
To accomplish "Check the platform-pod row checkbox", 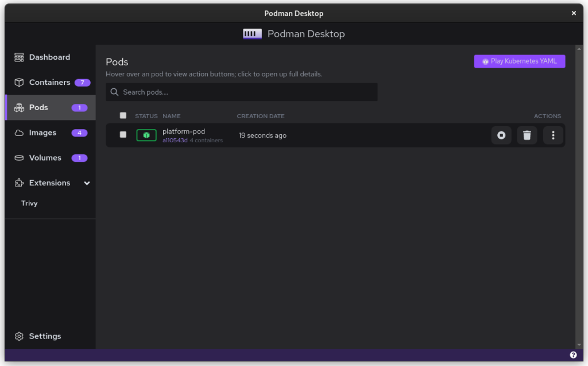I will click(x=123, y=135).
